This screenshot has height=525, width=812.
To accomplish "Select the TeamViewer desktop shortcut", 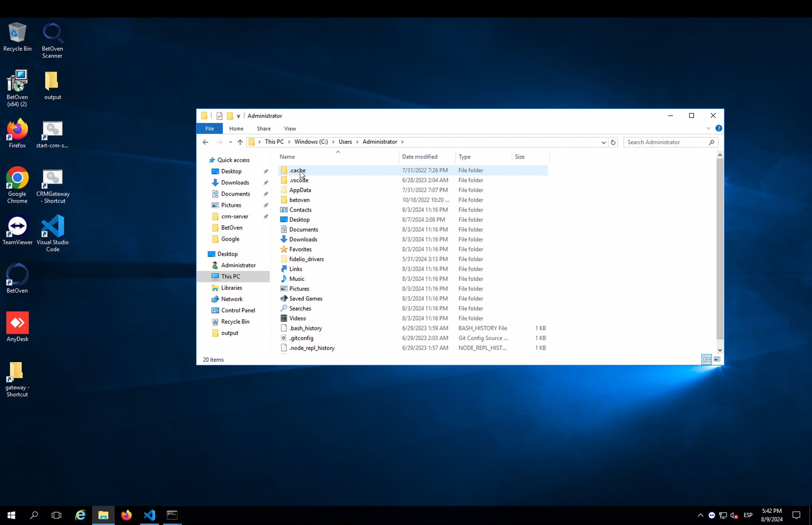I will point(17,230).
